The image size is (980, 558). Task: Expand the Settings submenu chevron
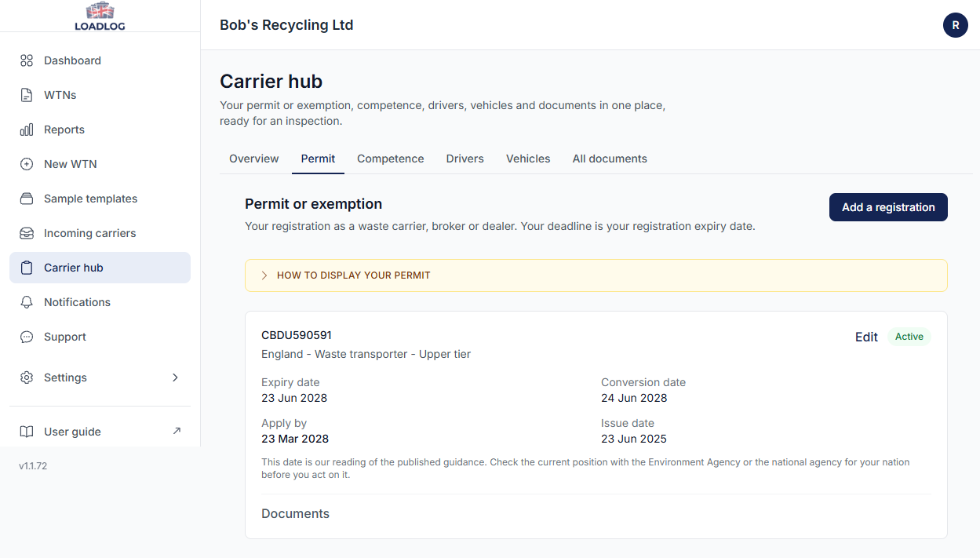pos(175,377)
